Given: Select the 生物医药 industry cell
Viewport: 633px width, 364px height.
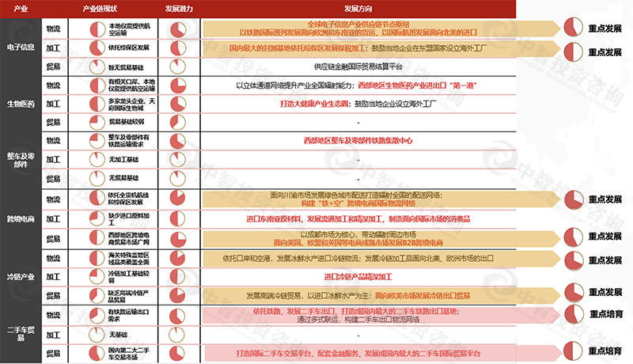Looking at the screenshot, I should [21, 104].
